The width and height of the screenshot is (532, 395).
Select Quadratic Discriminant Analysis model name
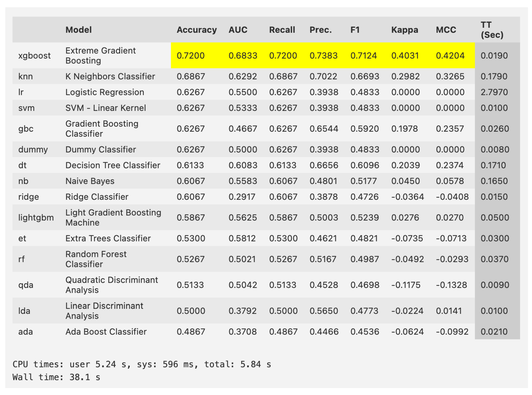[111, 285]
